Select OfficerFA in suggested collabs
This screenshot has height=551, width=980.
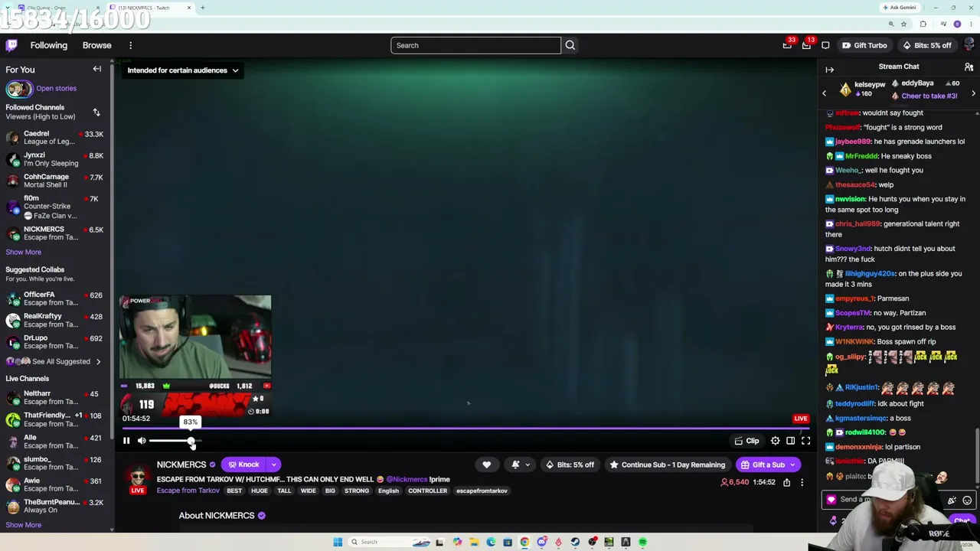coord(56,298)
